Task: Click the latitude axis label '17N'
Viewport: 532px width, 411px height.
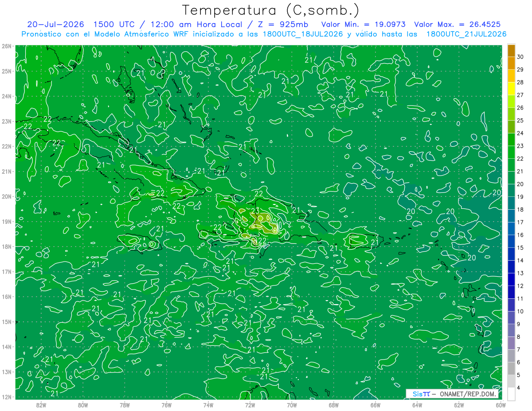Action: click(x=6, y=271)
